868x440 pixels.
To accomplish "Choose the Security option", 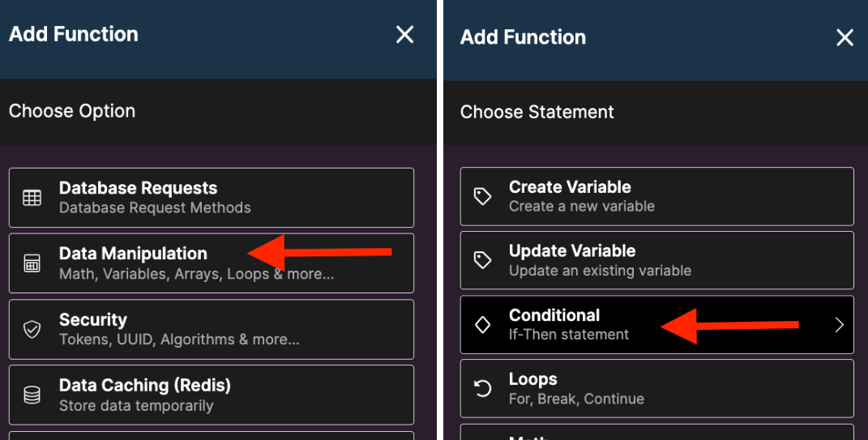I will click(x=212, y=329).
